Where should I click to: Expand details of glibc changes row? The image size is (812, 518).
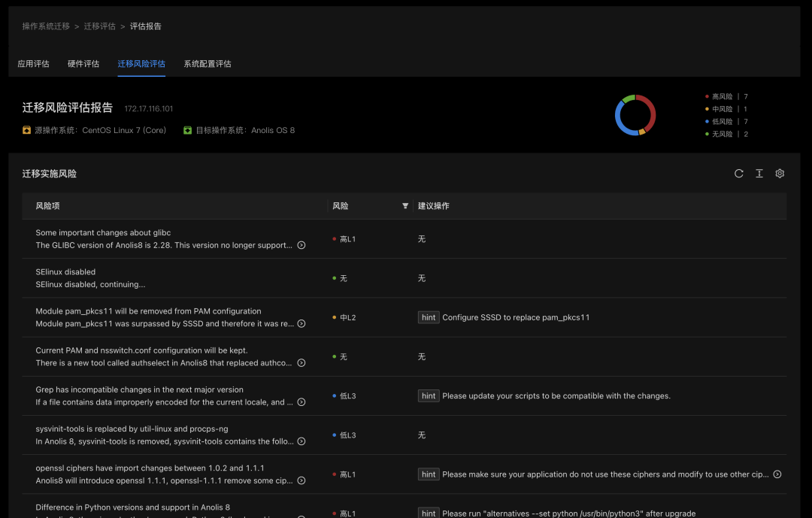point(301,246)
